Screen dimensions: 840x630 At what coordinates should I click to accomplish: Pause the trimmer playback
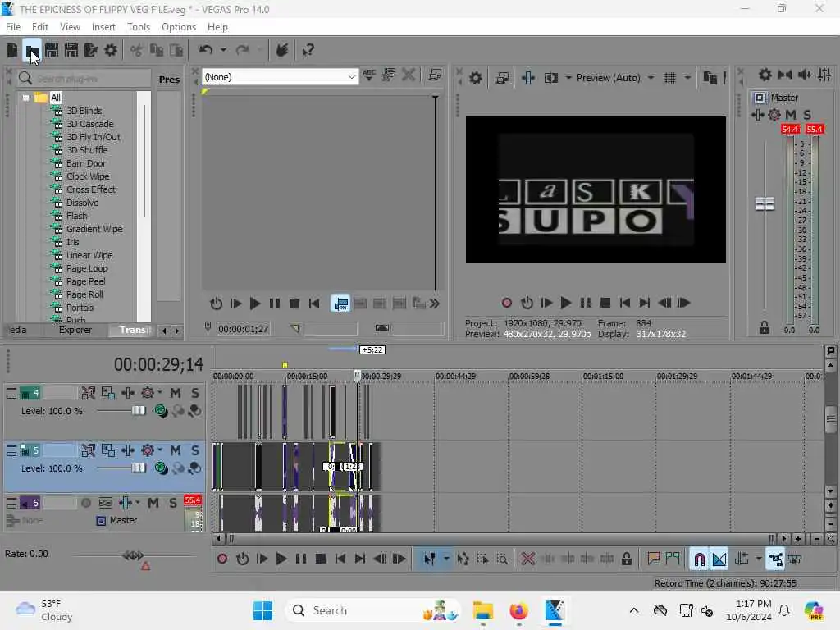click(x=274, y=304)
